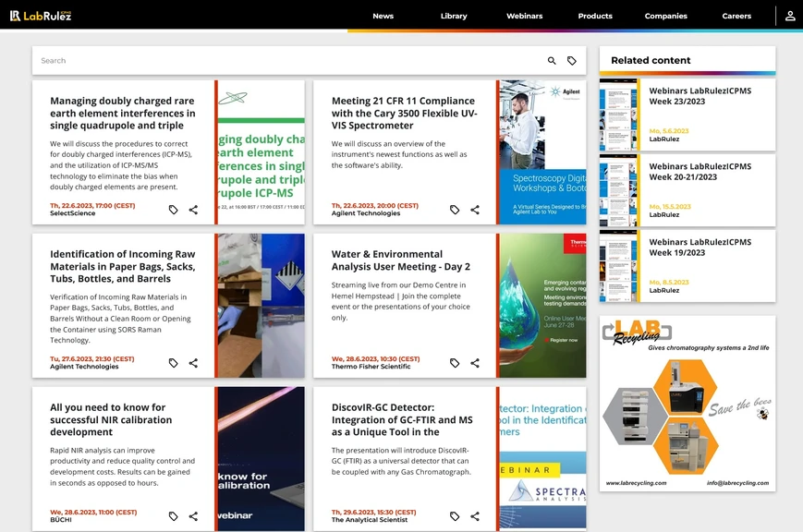
Task: Share the Water & Environmental Analysis webinar
Action: coord(475,363)
